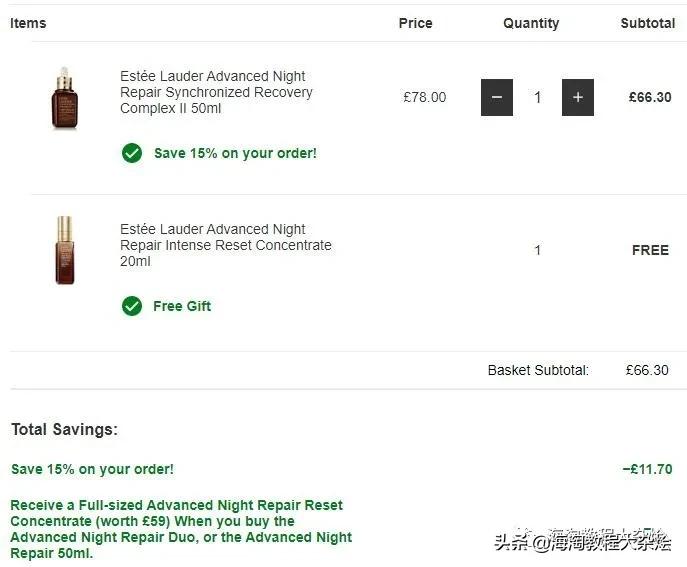Open Advanced Night Repair Intense Reset link

point(225,245)
